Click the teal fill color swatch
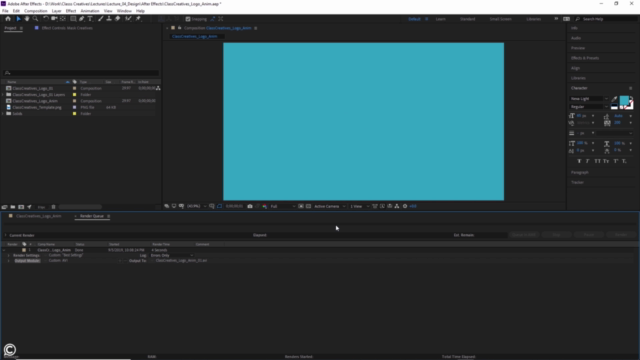 click(x=624, y=100)
